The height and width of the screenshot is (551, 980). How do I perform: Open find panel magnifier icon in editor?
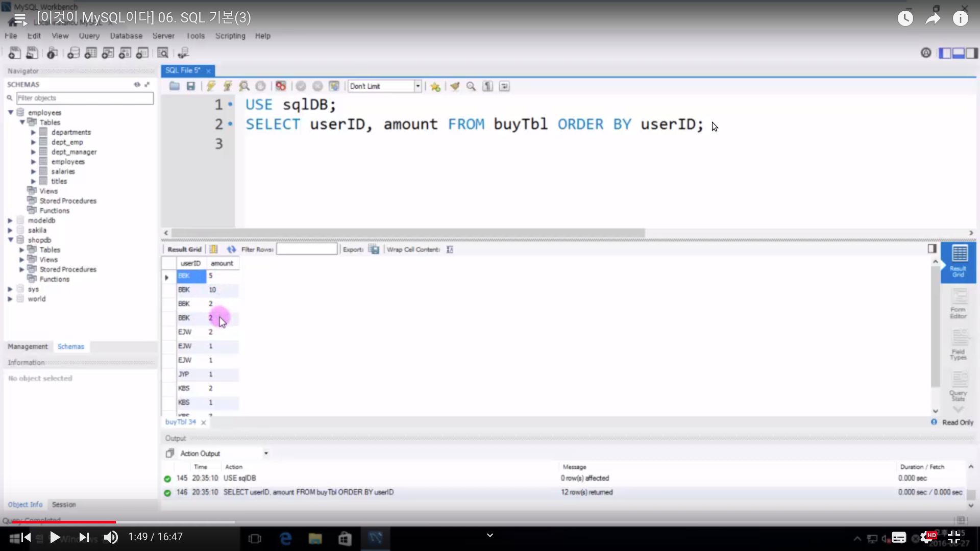(x=471, y=86)
